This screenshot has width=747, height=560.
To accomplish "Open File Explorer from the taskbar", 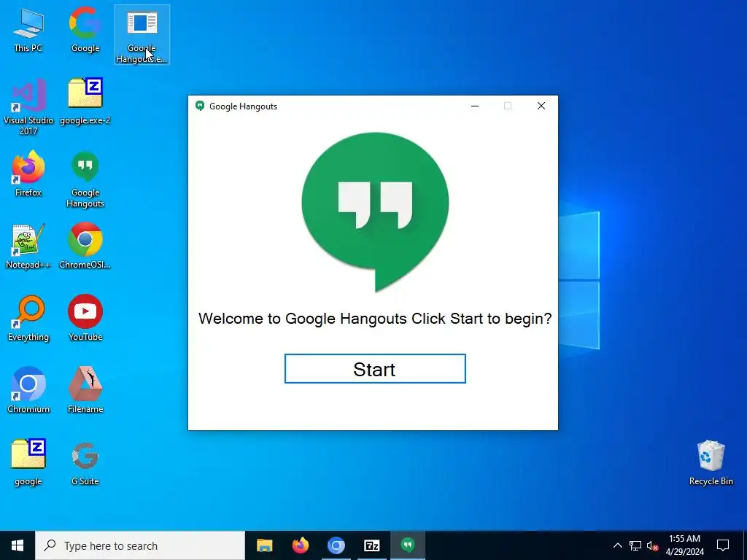I will [x=264, y=545].
